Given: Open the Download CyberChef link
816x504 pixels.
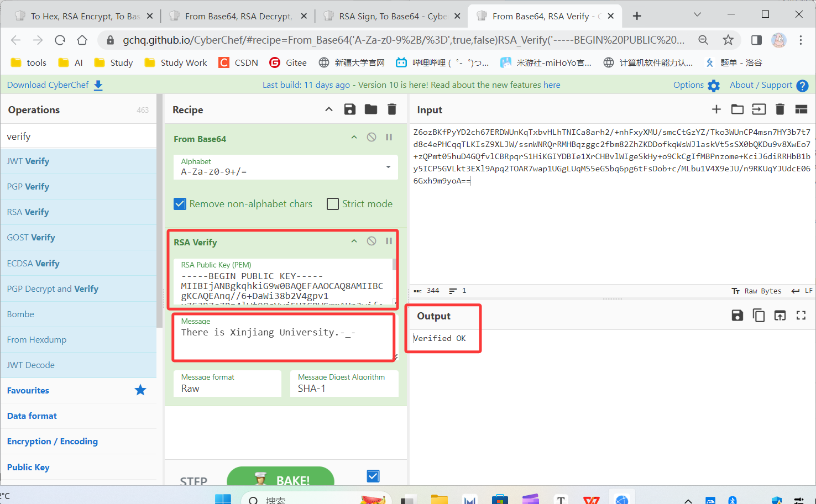Looking at the screenshot, I should click(x=55, y=85).
